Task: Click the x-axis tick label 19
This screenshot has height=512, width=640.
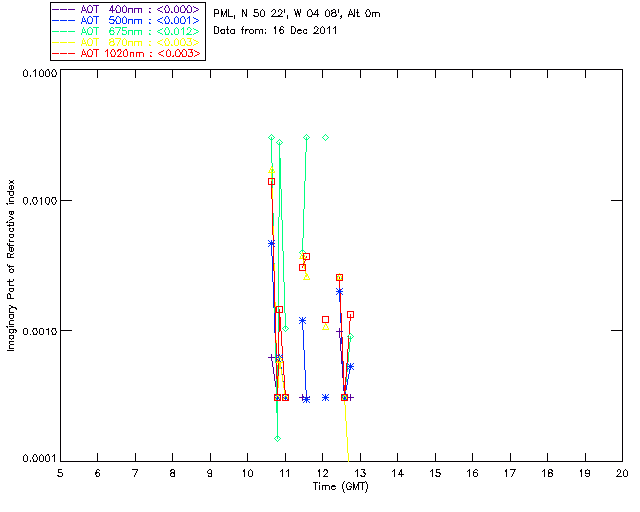Action: [585, 473]
